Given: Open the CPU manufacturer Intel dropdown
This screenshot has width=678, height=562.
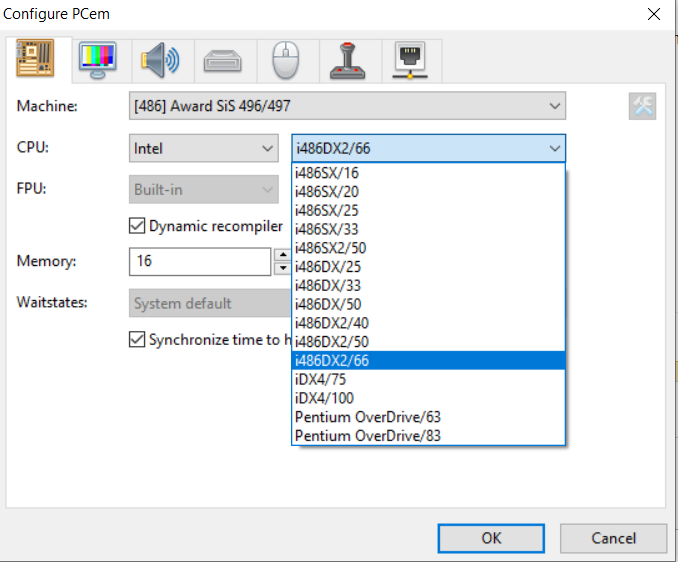Looking at the screenshot, I should click(x=204, y=148).
